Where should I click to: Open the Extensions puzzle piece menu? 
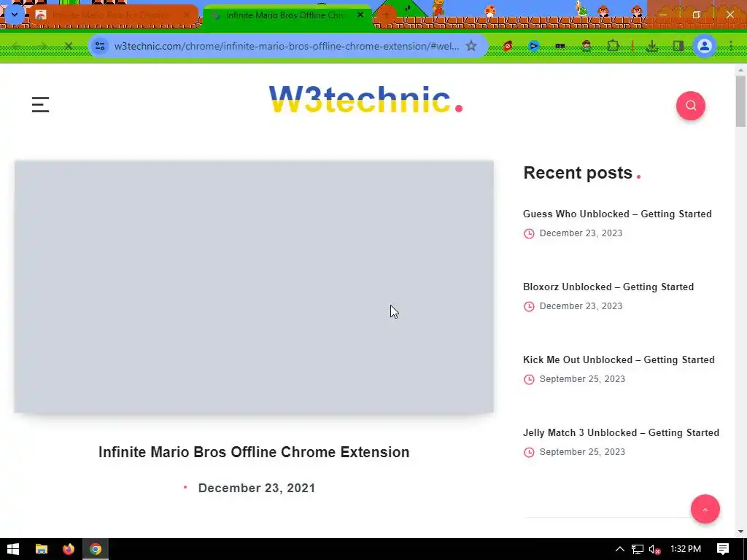click(x=613, y=46)
